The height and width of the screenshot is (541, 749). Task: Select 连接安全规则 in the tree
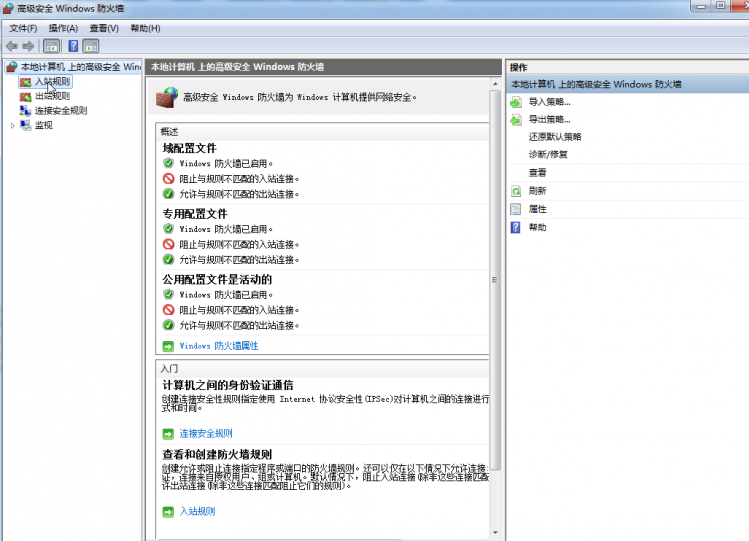[61, 111]
